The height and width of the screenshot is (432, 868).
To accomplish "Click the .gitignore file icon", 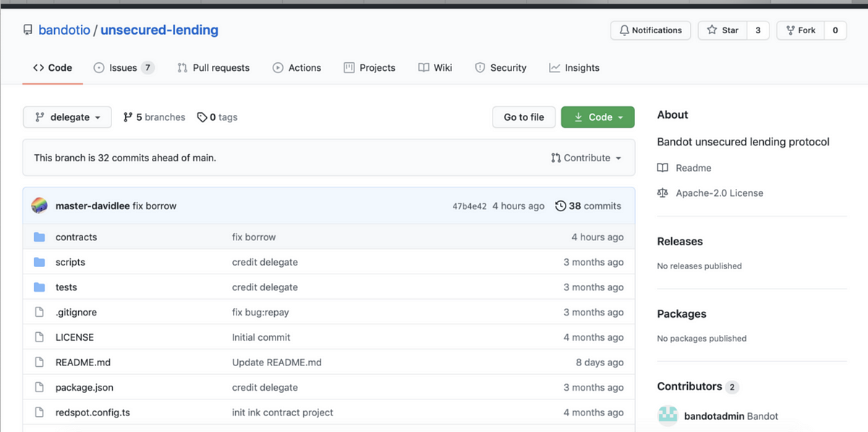I will [40, 313].
